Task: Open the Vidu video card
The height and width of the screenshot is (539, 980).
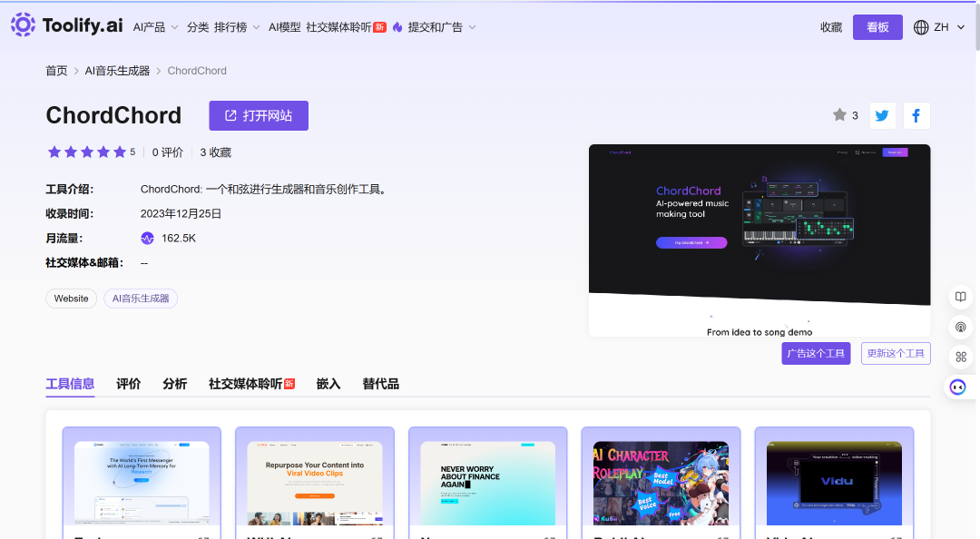Action: coord(835,483)
